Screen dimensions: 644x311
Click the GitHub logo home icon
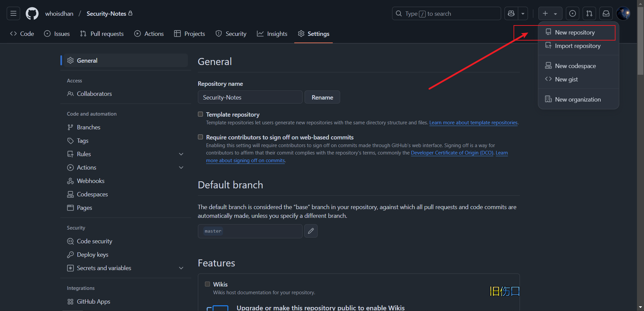[x=32, y=13]
